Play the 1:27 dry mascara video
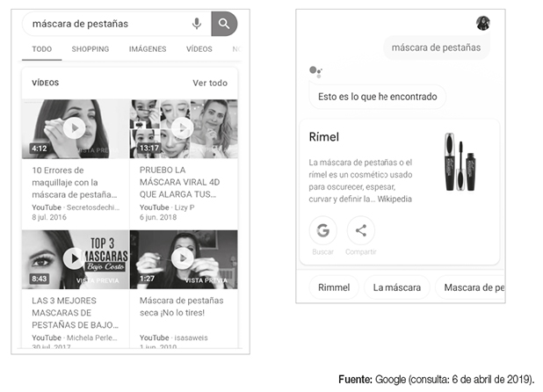 (x=183, y=258)
